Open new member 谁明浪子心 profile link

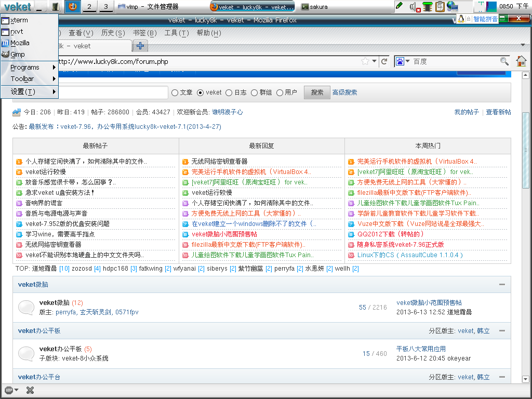(228, 112)
